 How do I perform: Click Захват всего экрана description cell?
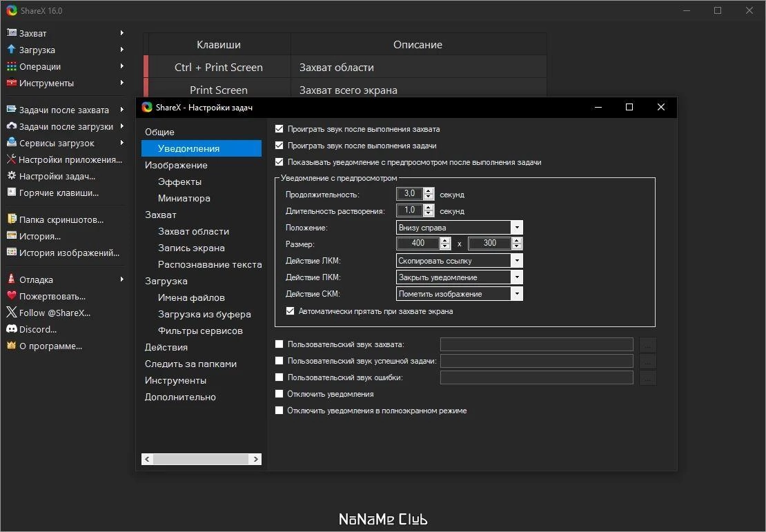[x=419, y=90]
